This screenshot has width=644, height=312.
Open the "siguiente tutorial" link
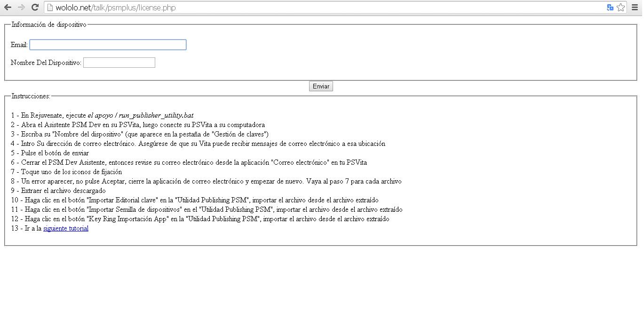[66, 228]
